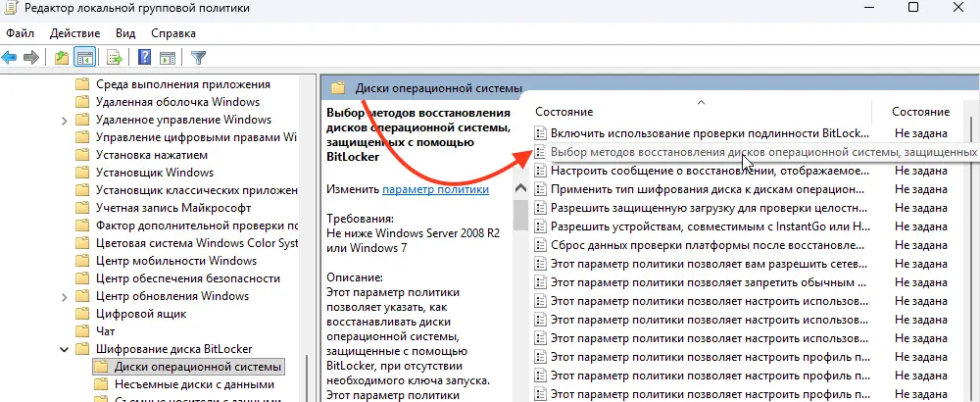Toggle the action pane toolbar icon

tap(165, 57)
